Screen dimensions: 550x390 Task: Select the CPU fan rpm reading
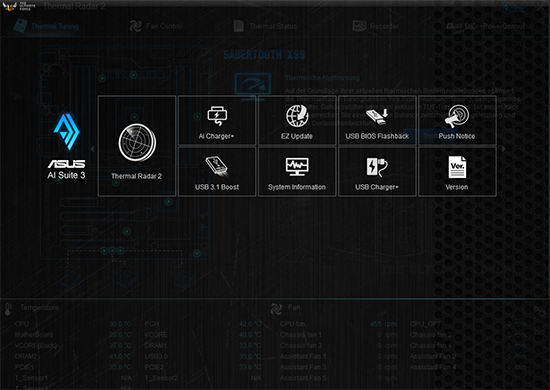pos(383,324)
